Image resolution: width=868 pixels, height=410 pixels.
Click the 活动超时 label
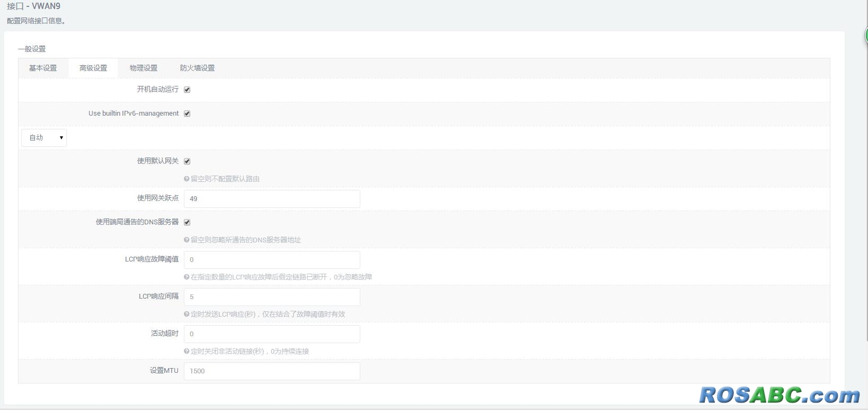(165, 333)
